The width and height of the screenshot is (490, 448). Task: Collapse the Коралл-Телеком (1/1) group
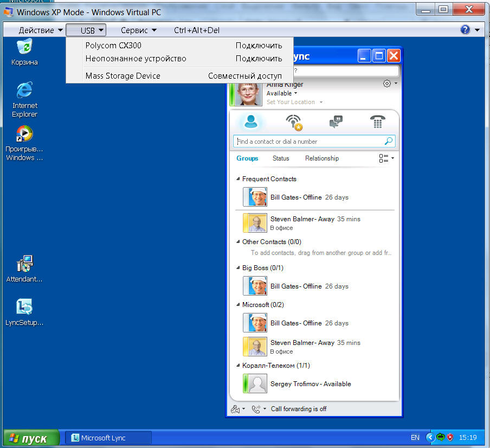[238, 365]
